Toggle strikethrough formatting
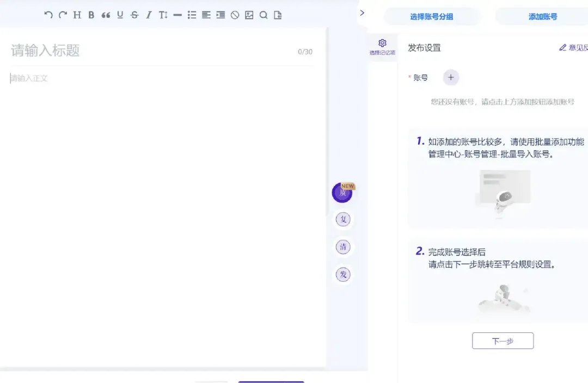The width and height of the screenshot is (588, 383). (x=134, y=15)
